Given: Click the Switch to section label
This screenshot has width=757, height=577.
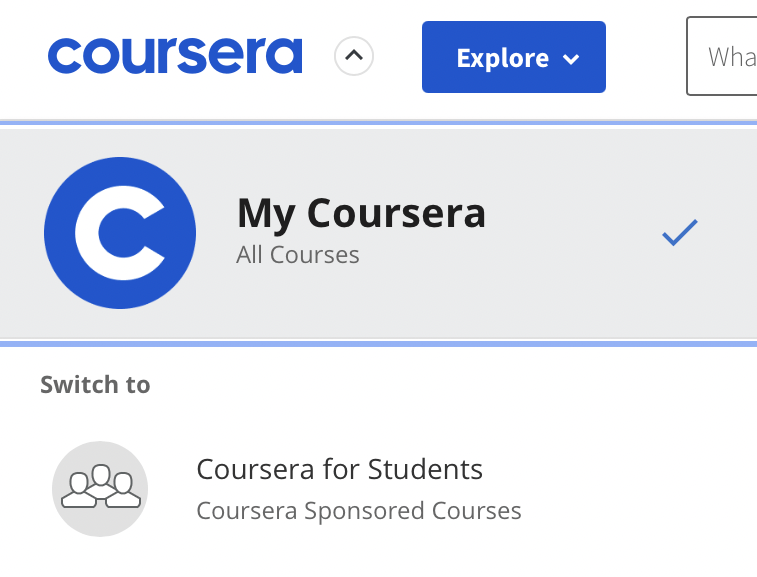Looking at the screenshot, I should coord(95,385).
